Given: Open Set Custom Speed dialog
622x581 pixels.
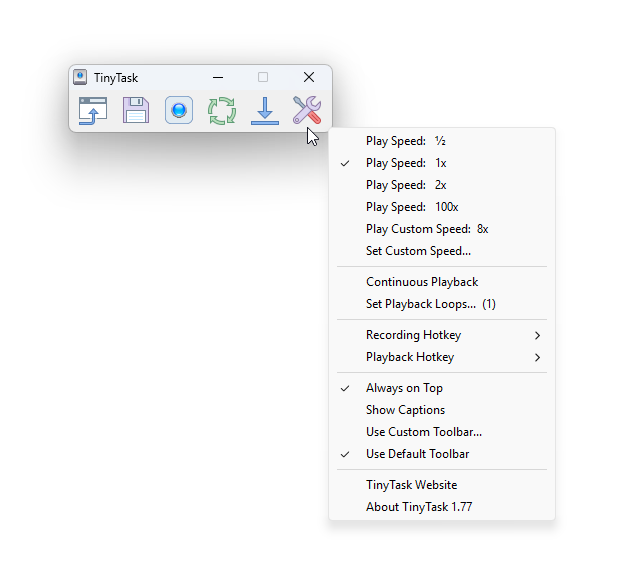Looking at the screenshot, I should (442, 251).
